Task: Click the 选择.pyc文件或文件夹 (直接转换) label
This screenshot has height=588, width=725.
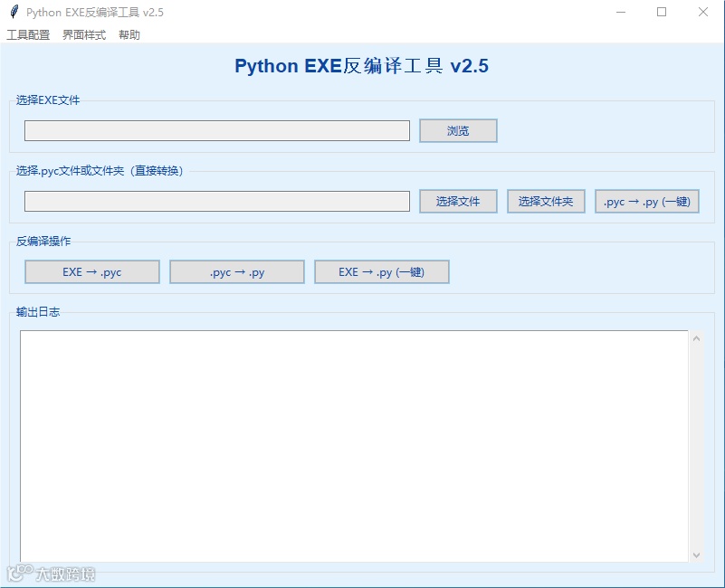Action: coord(101,171)
